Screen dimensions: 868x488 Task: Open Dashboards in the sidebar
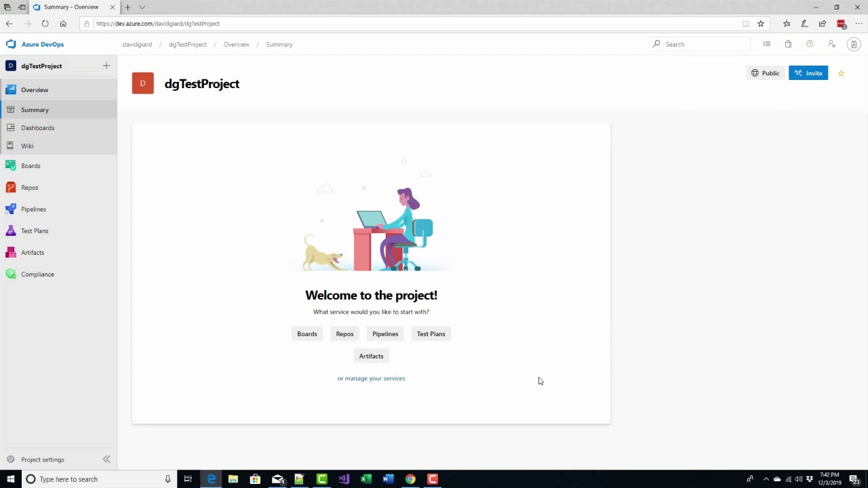(58, 128)
